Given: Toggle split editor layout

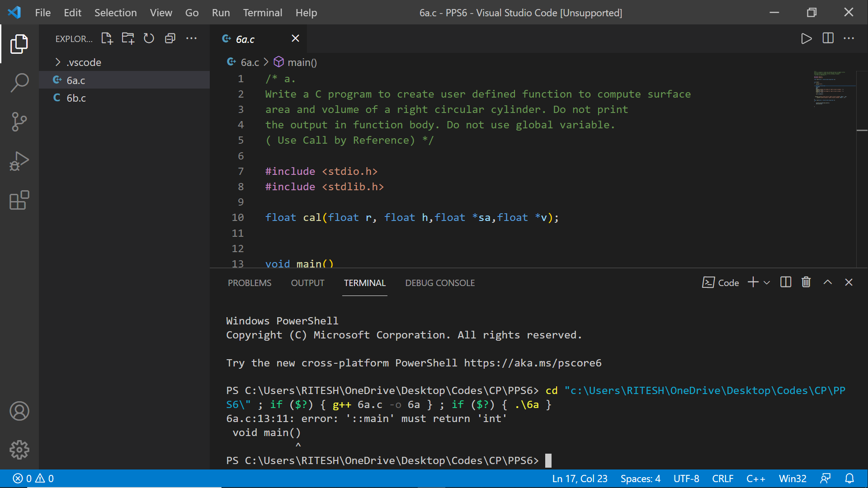Looking at the screenshot, I should click(828, 38).
